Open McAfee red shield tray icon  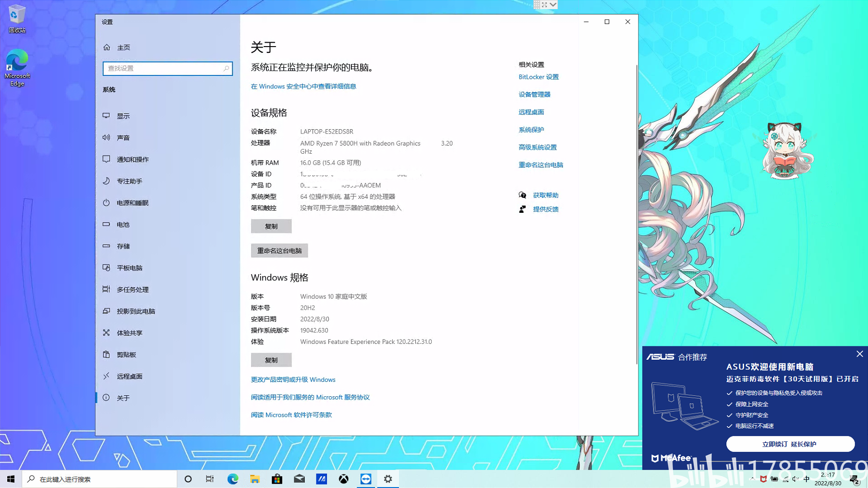[x=763, y=479]
